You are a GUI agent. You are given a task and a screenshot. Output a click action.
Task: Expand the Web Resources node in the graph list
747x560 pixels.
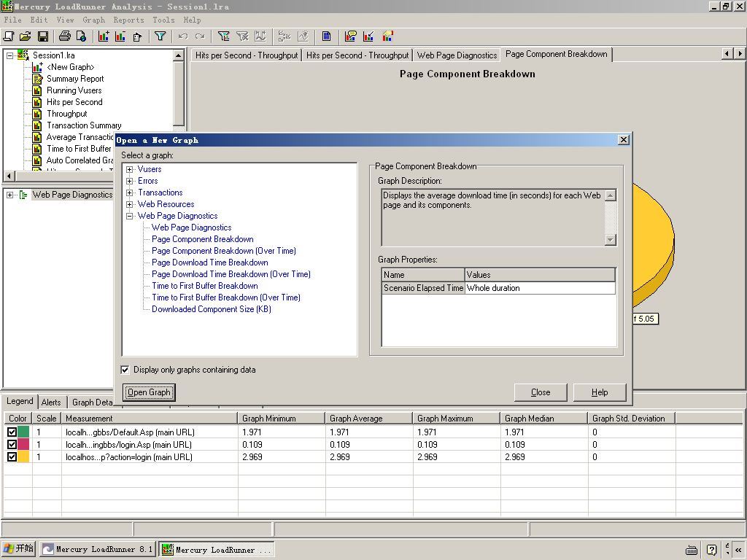tap(130, 204)
